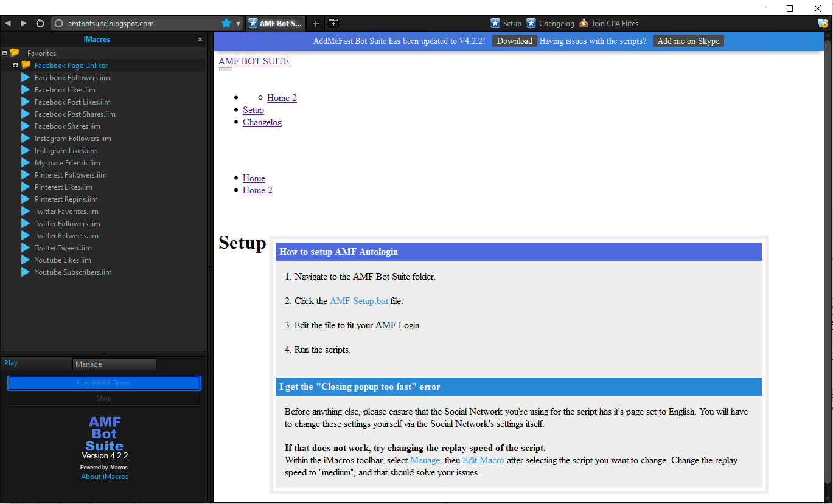Open the Changelog bookmark in the bookmarks bar

(x=550, y=24)
